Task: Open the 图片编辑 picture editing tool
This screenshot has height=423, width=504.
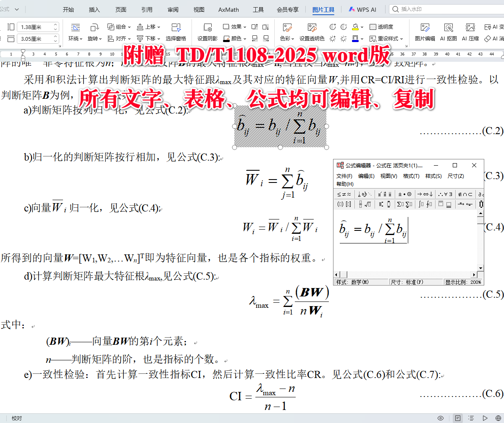Action: click(x=425, y=32)
